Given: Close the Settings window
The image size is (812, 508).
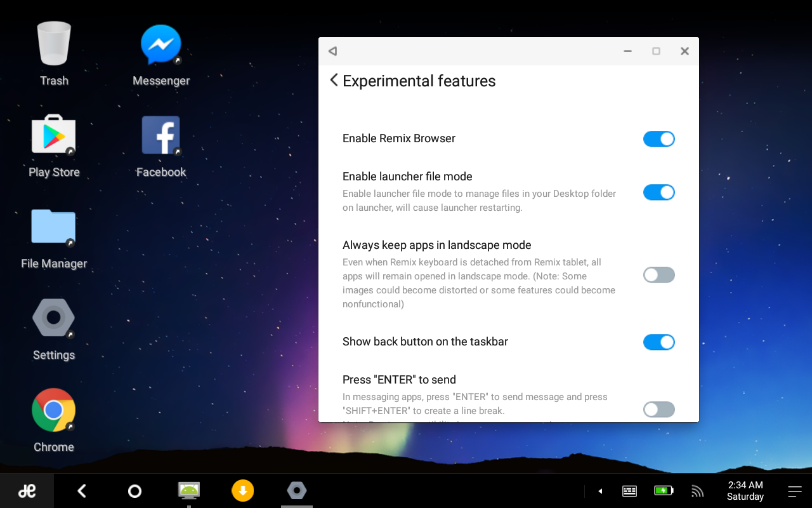Looking at the screenshot, I should point(684,51).
